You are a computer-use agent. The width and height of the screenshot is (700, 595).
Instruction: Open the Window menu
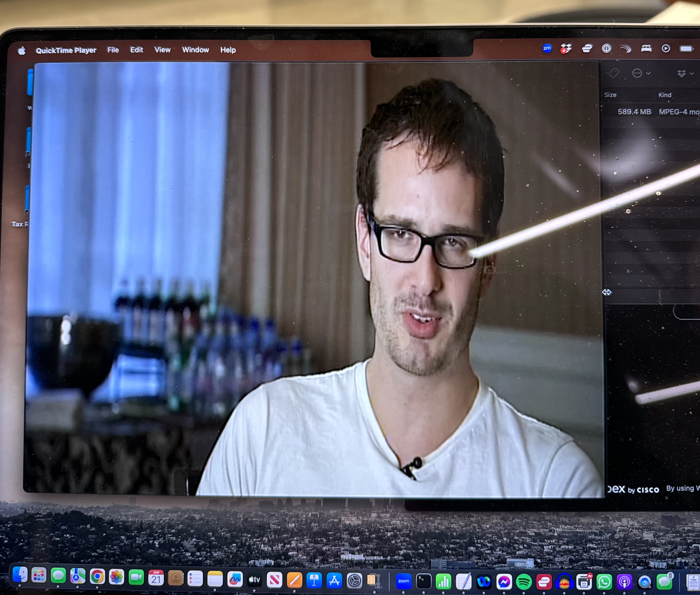pos(195,50)
